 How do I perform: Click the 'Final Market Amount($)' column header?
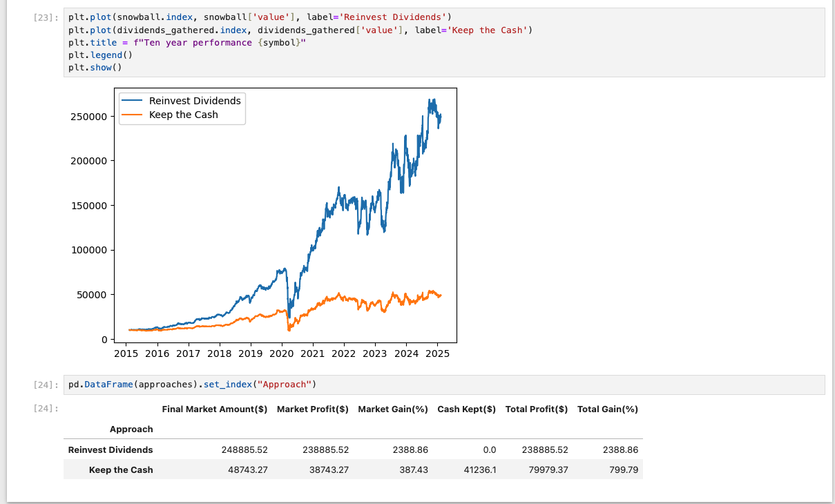tap(215, 409)
